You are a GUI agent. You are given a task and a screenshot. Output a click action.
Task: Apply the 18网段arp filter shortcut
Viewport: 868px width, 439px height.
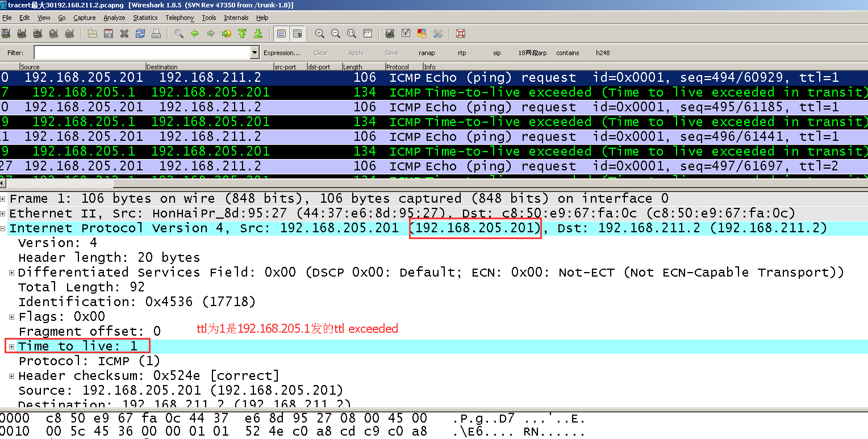pyautogui.click(x=532, y=53)
